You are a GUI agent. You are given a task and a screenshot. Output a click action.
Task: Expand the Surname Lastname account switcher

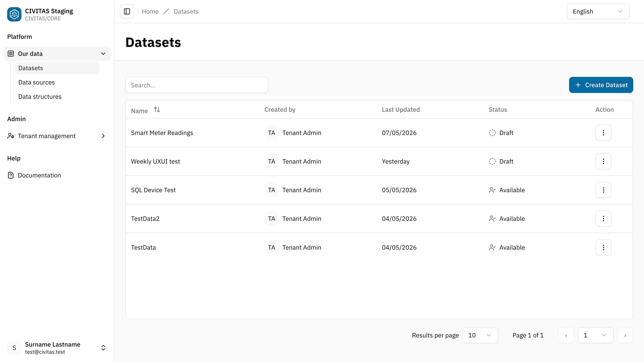(x=103, y=348)
